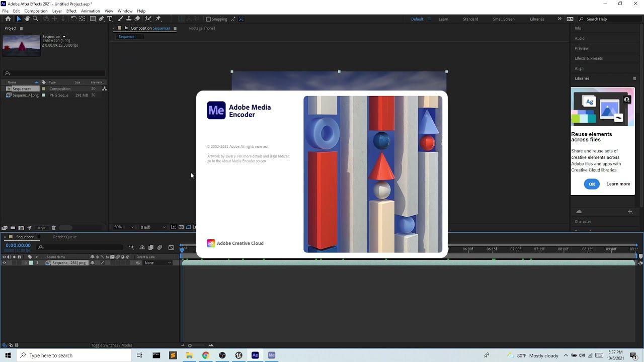This screenshot has height=362, width=644.
Task: Toggle Motion Blur enable switch in timeline
Action: [159, 247]
